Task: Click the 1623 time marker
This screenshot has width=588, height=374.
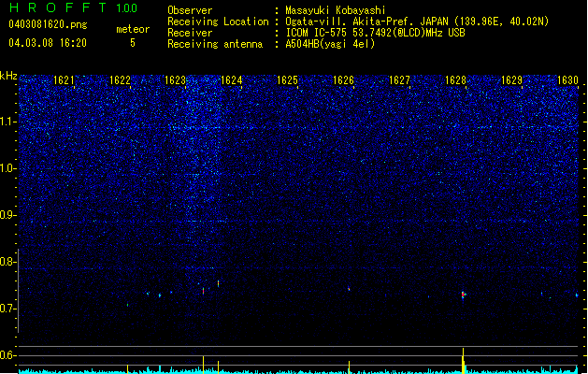Action: pyautogui.click(x=175, y=80)
